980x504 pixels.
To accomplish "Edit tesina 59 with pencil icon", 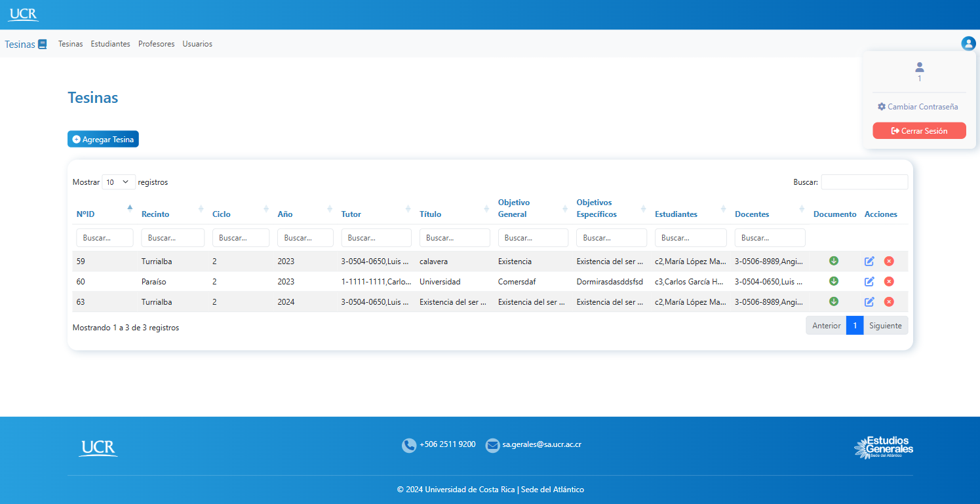I will [869, 261].
